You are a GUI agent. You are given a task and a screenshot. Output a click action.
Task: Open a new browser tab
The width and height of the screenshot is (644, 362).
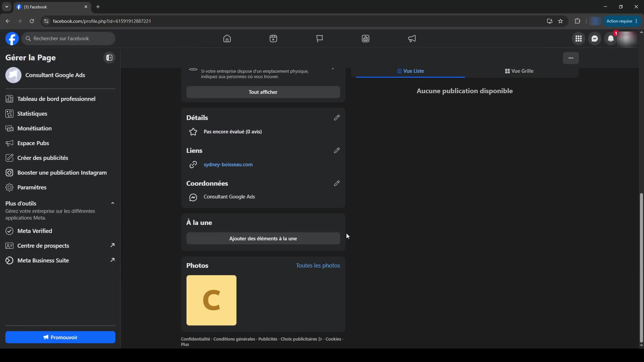(98, 7)
